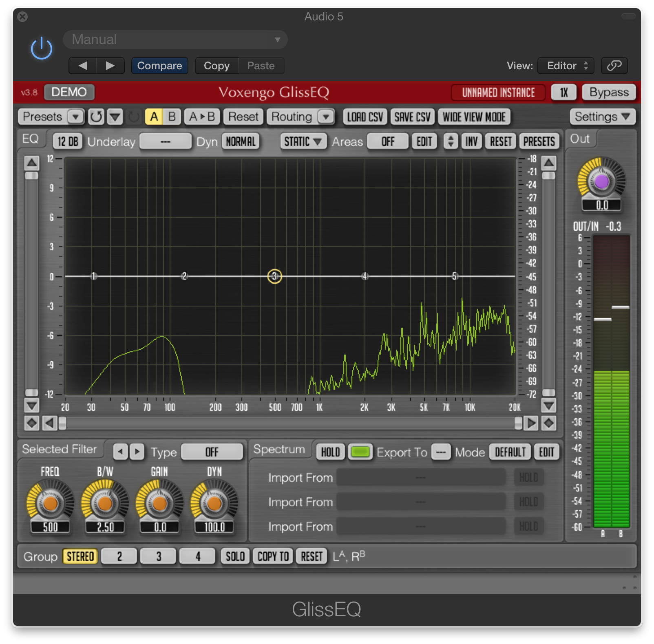This screenshot has height=644, width=654.
Task: Go to next preset with right arrow
Action: click(110, 66)
